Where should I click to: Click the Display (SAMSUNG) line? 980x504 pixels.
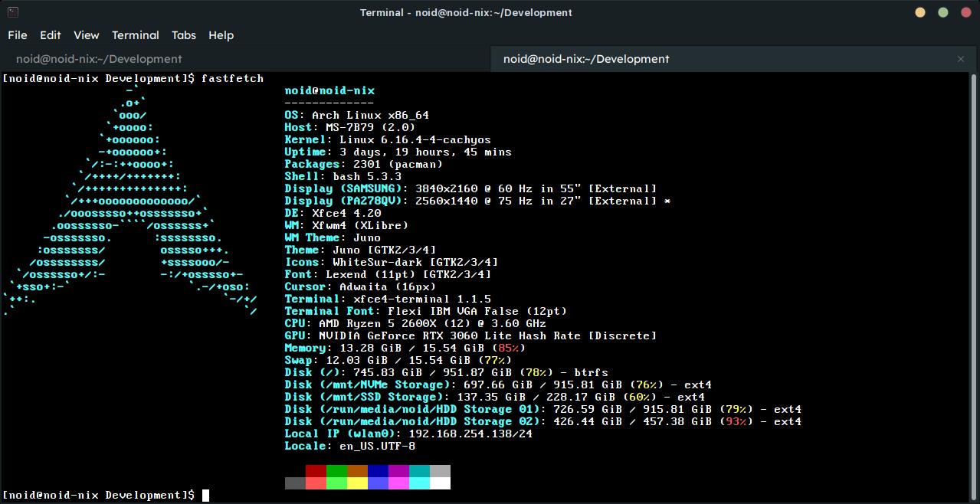[x=471, y=188]
